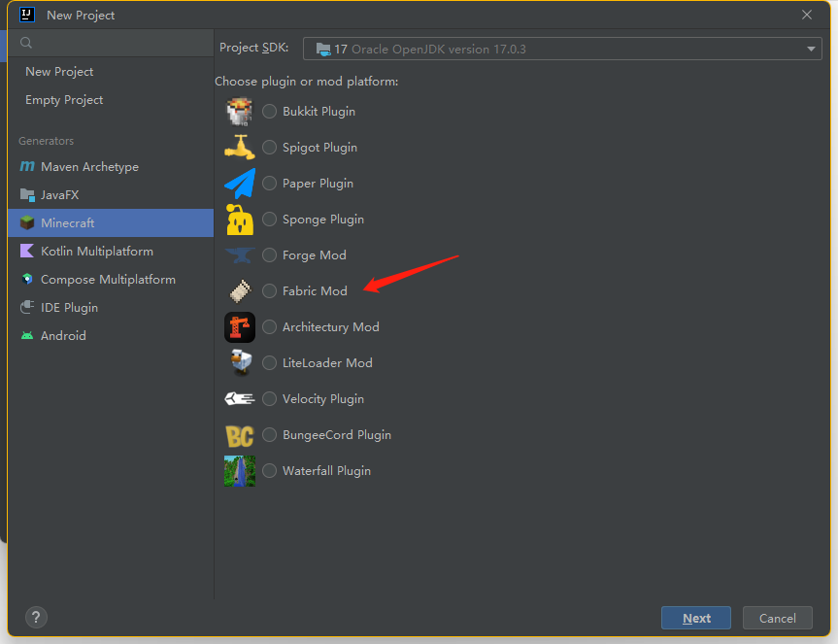Click the Velocity plugin icon
The height and width of the screenshot is (644, 838).
[240, 398]
